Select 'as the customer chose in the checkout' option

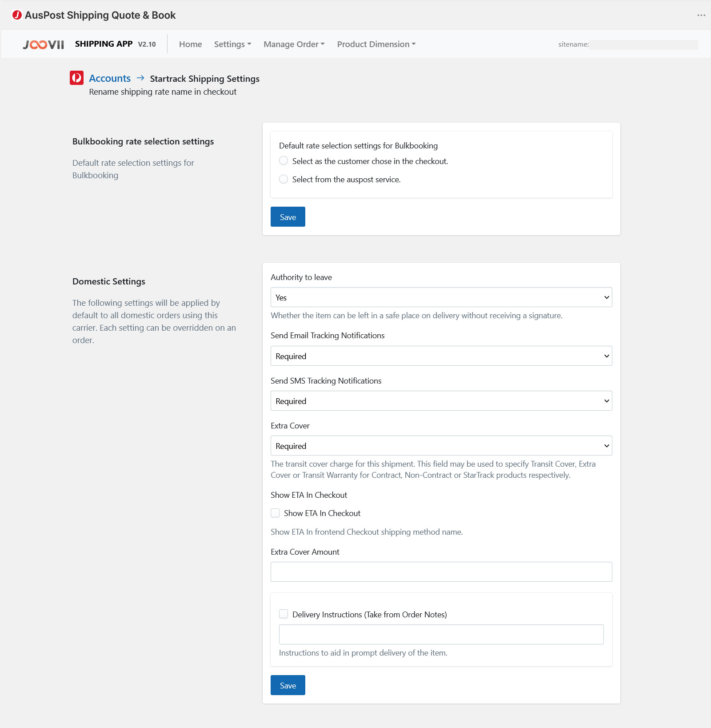(x=284, y=161)
